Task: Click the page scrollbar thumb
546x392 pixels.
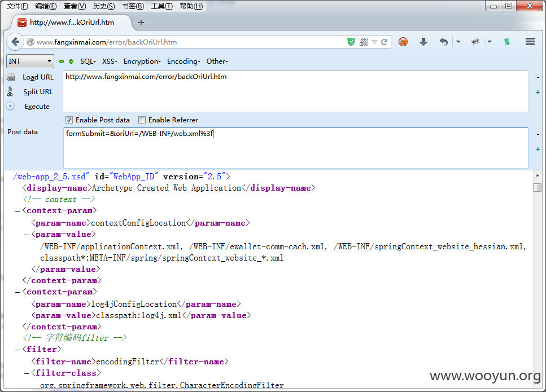Action: pos(538,187)
